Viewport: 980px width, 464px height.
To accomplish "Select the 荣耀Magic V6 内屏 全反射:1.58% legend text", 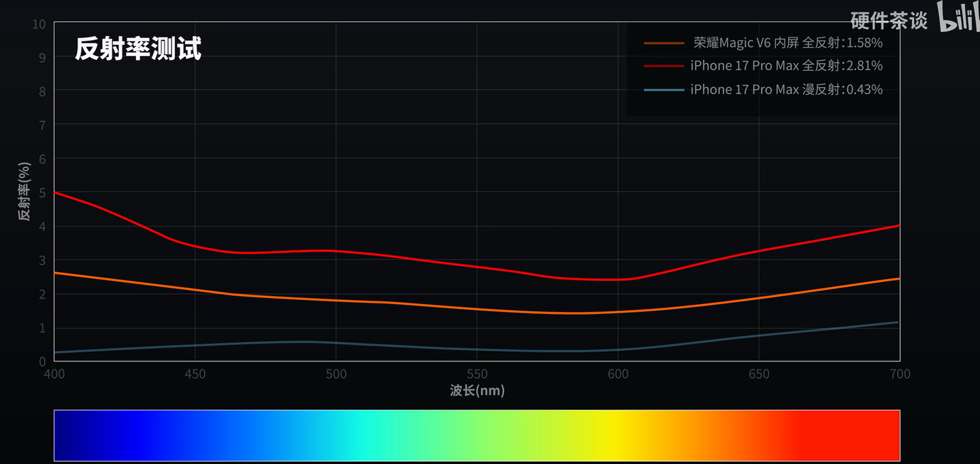I will tap(788, 43).
